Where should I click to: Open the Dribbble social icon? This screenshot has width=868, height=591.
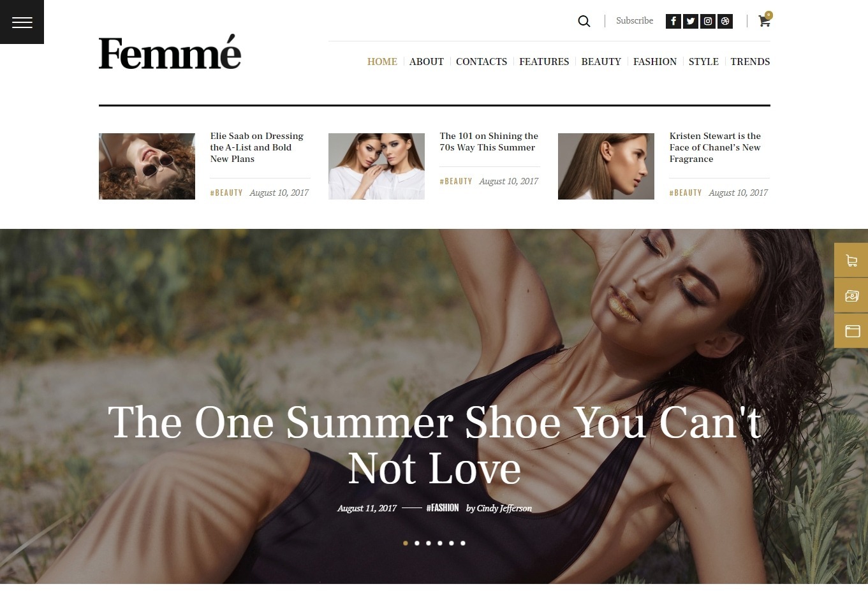pyautogui.click(x=725, y=21)
